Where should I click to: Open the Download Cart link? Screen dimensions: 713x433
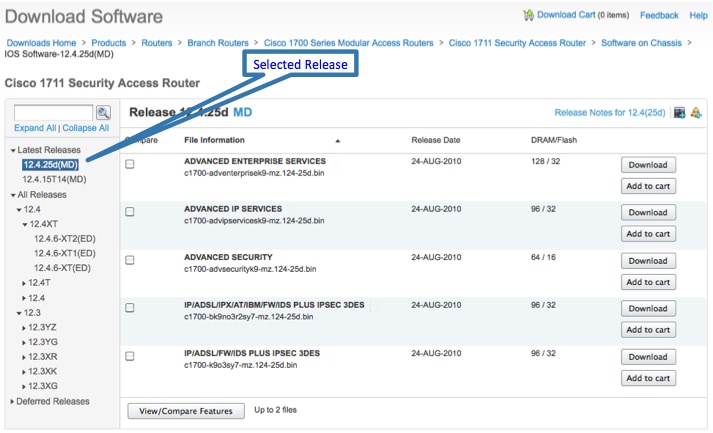[566, 15]
